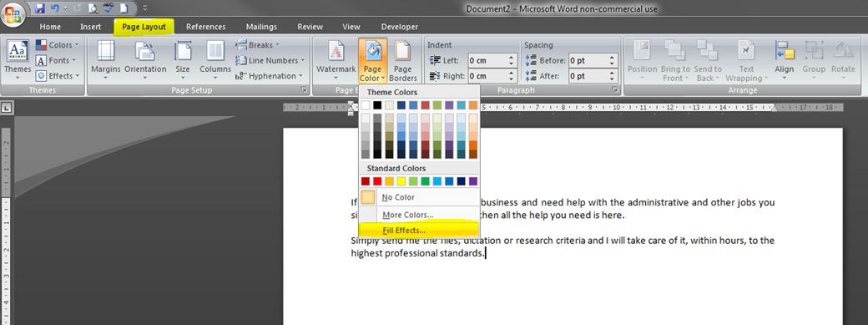Click the word "professional" in the document
Image resolution: width=868 pixels, height=325 pixels.
pos(411,253)
